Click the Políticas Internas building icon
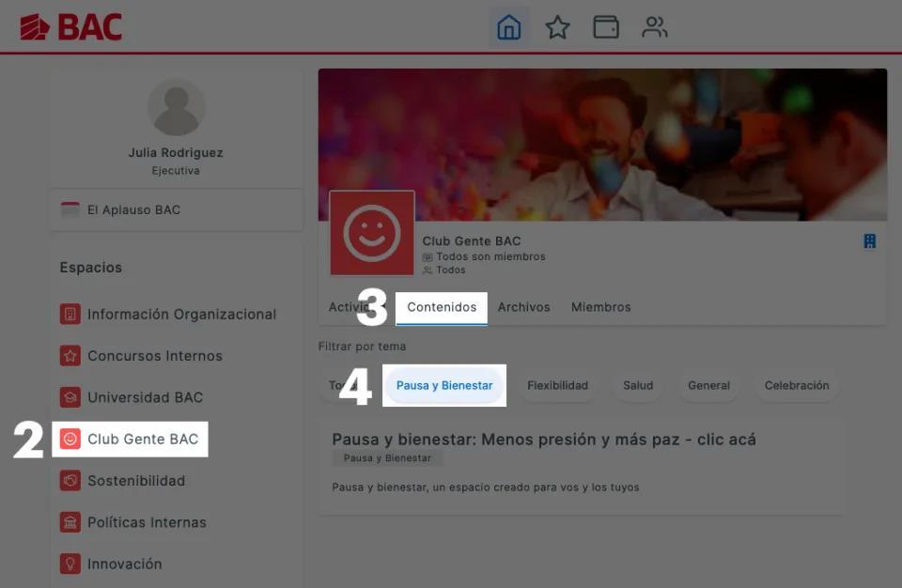The height and width of the screenshot is (588, 902). coord(70,522)
